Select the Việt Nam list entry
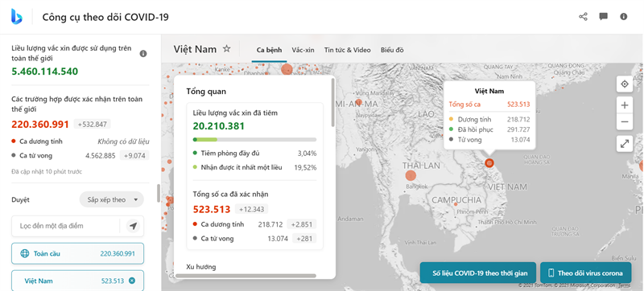 pos(77,281)
